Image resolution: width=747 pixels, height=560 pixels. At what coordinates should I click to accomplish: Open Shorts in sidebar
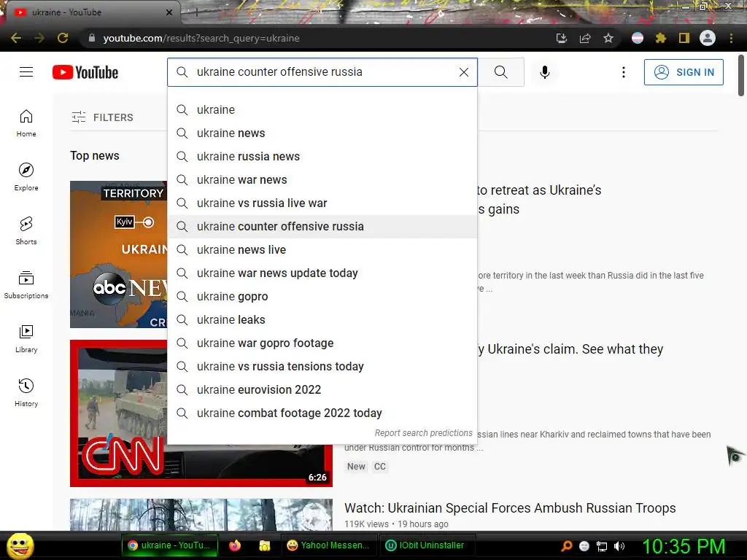click(26, 231)
